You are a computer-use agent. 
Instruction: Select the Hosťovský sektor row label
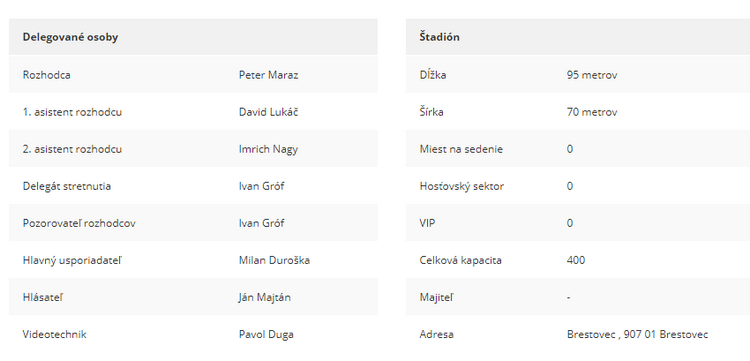pos(462,186)
